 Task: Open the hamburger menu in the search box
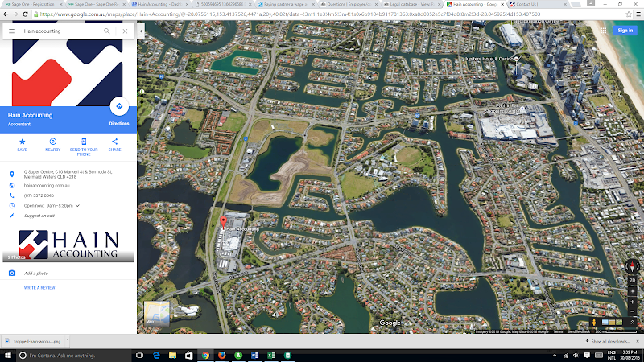pyautogui.click(x=12, y=31)
